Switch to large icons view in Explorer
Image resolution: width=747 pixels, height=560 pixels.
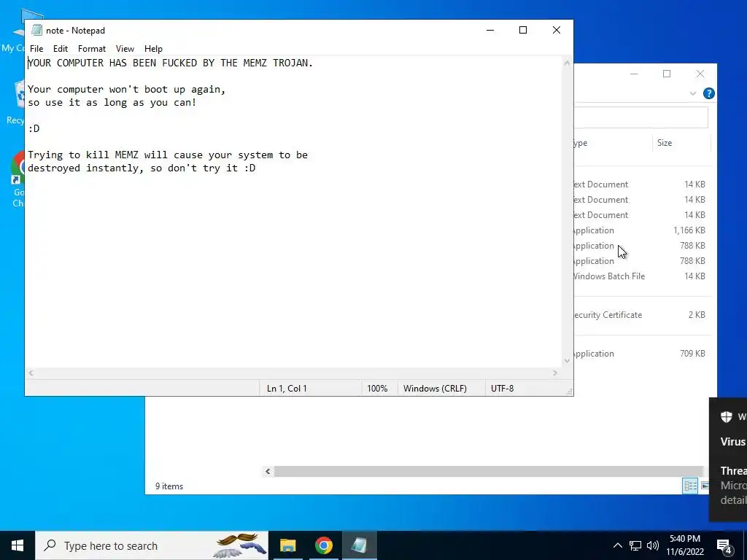(705, 486)
